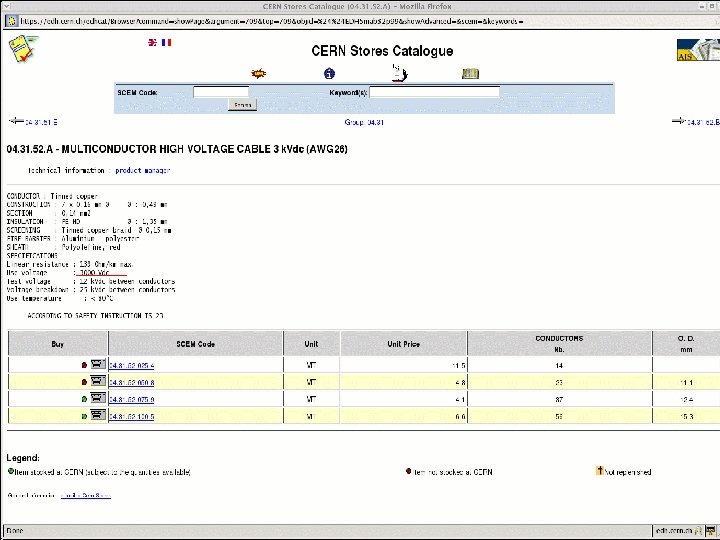
Task: Click the 'new' starburst icon
Action: [259, 73]
